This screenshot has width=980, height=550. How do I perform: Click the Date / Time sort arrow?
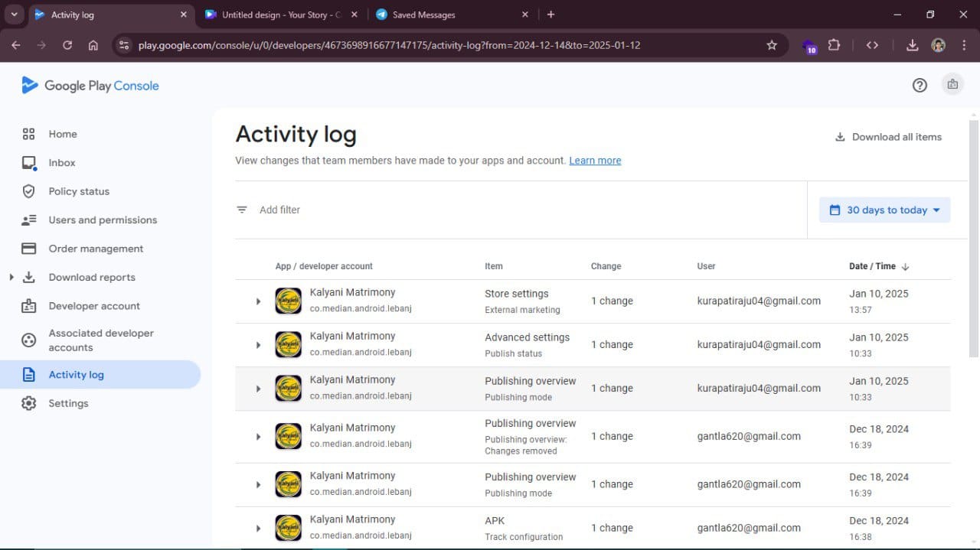pos(906,266)
